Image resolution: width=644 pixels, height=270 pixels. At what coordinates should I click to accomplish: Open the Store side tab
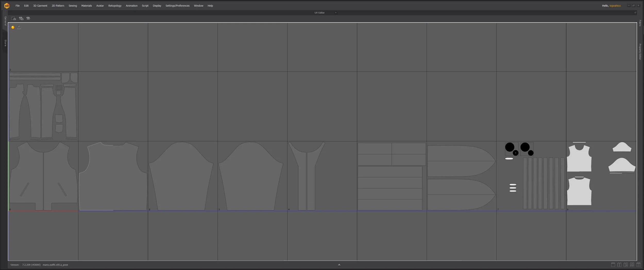(5, 43)
